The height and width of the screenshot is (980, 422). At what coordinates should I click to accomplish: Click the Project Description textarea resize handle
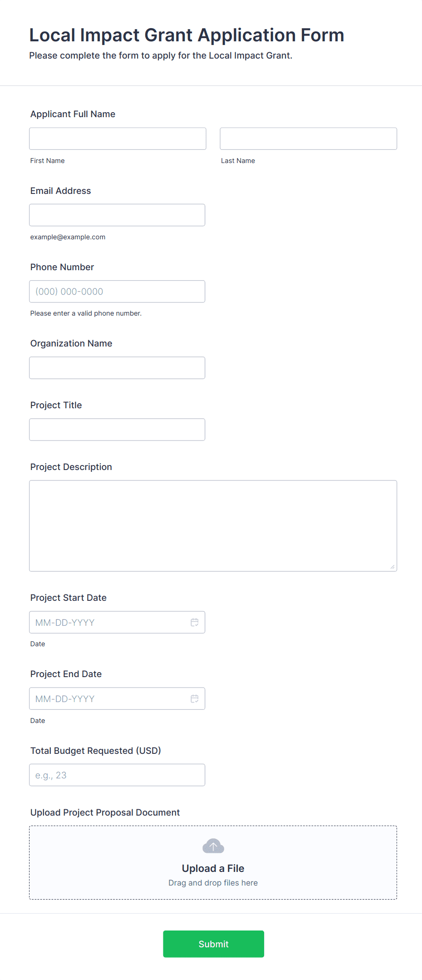(x=393, y=567)
